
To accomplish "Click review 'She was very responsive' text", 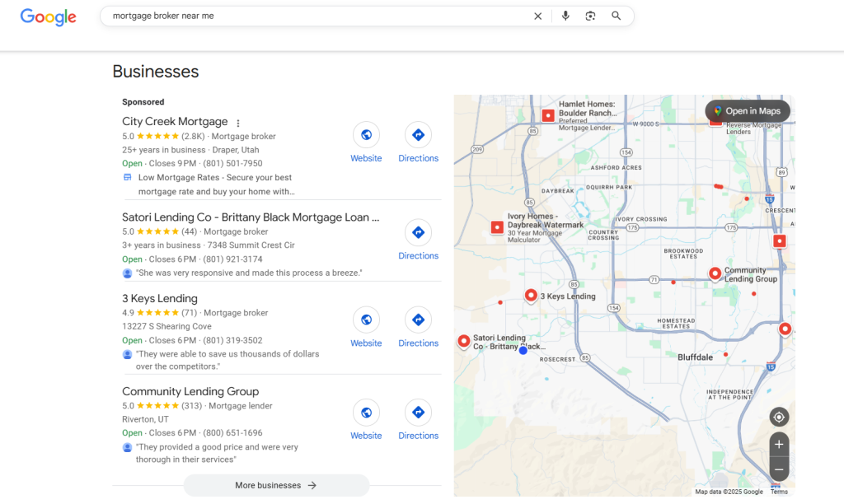I will pos(249,273).
